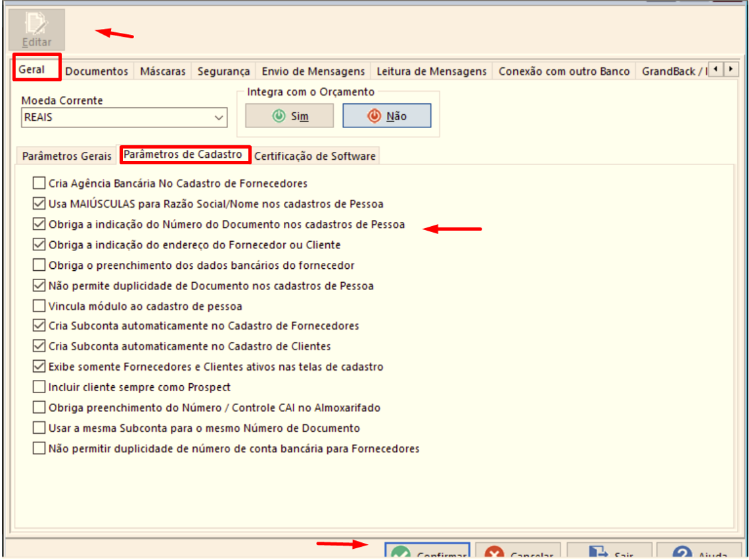Open the Envio de Mensagens tab
749x560 pixels.
(x=313, y=71)
